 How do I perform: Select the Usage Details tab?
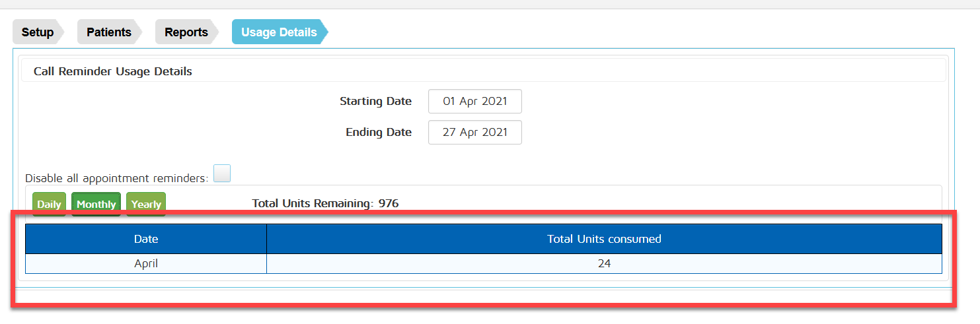click(x=278, y=32)
